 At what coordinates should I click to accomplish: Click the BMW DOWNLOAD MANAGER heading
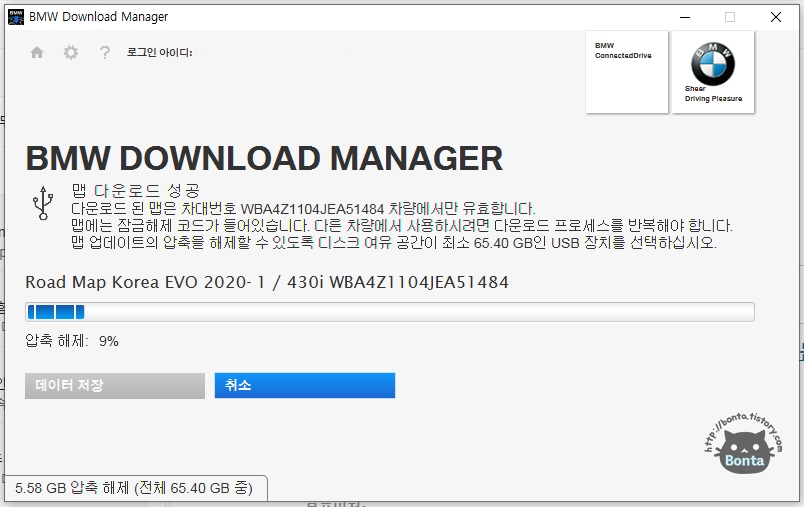tap(264, 158)
